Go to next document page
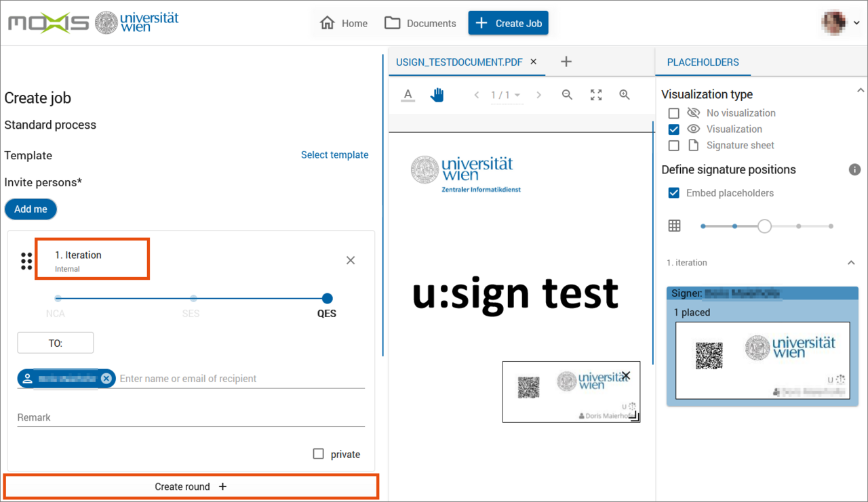Viewport: 868px width, 502px height. (539, 96)
